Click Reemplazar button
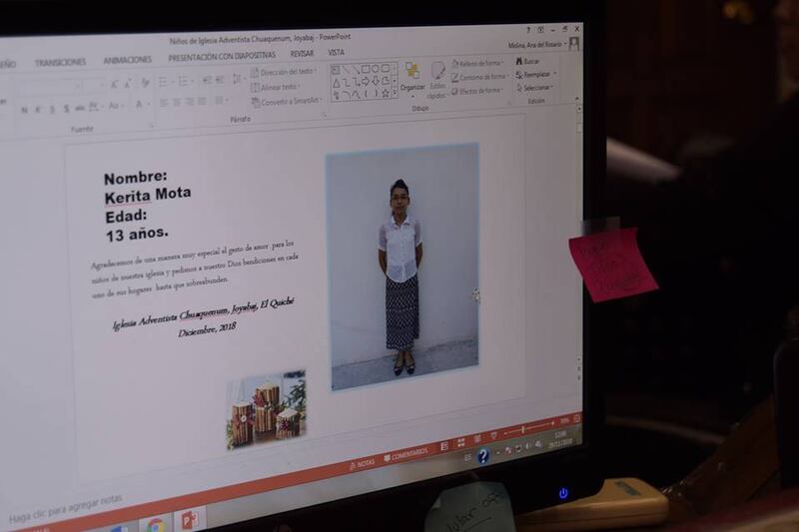799x532 pixels. pos(535,74)
